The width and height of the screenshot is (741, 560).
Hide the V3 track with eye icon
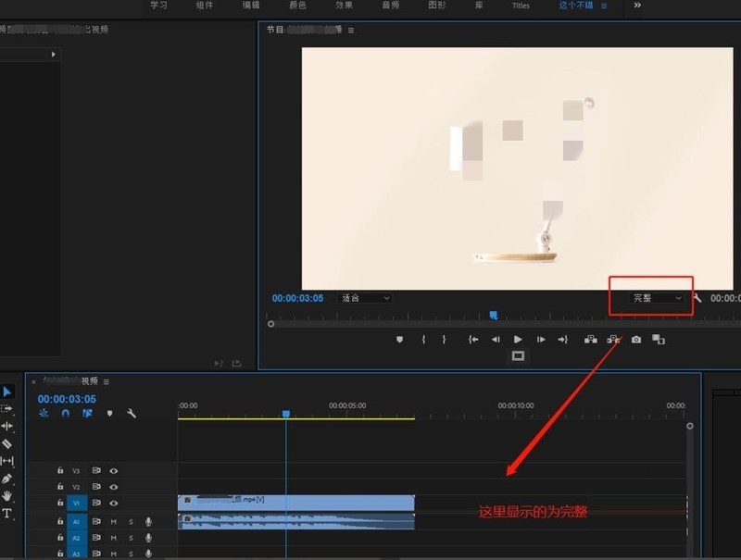[x=114, y=470]
